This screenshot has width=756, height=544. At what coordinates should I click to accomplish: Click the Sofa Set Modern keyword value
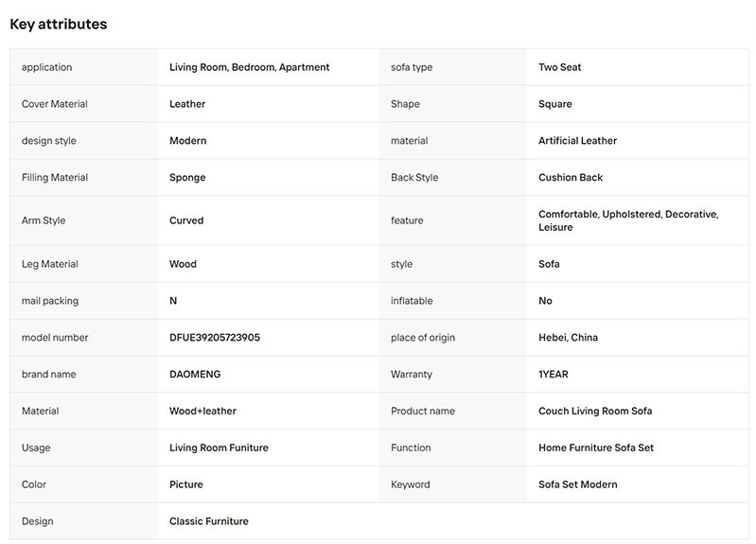point(577,484)
